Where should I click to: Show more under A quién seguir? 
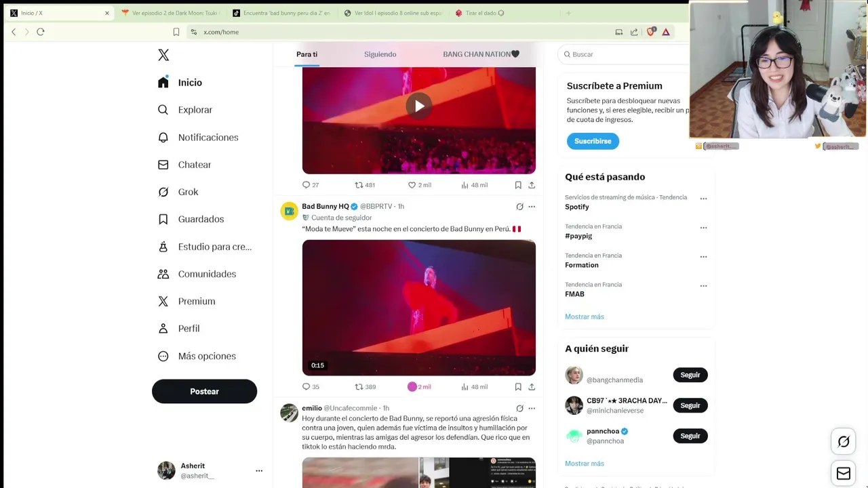pos(585,464)
